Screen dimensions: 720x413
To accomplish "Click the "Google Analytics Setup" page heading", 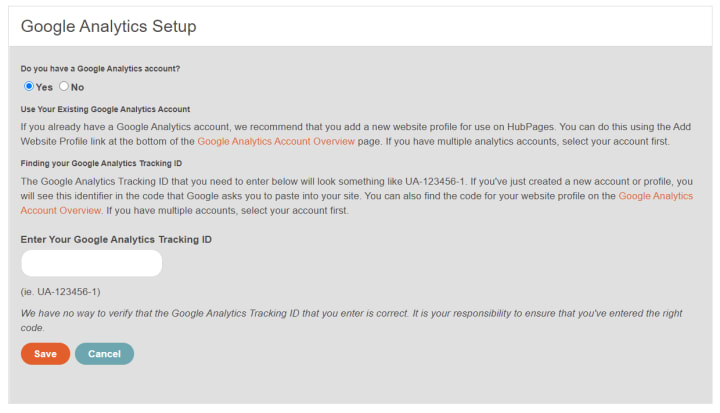I will (x=109, y=26).
